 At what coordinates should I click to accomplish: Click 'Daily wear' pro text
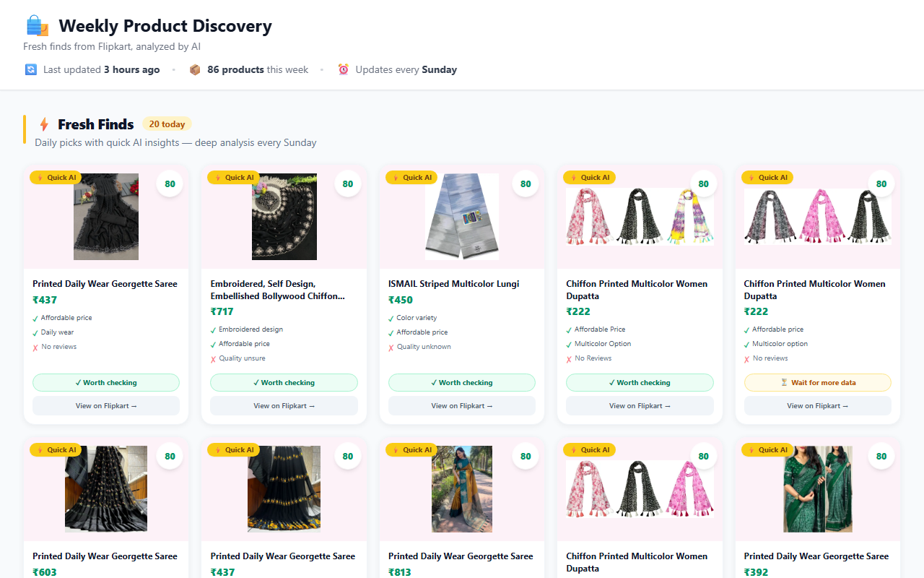click(x=57, y=332)
